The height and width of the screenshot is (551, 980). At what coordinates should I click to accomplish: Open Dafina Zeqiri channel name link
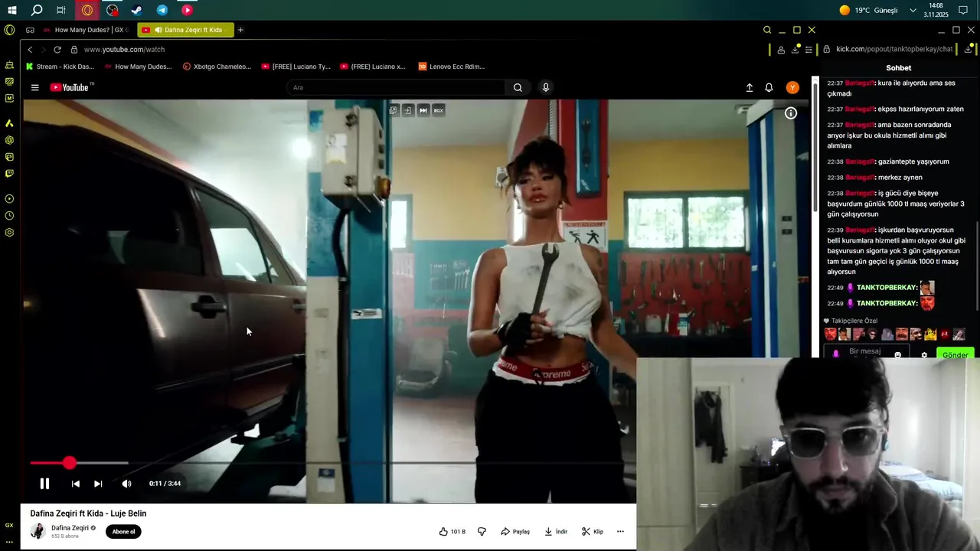click(70, 528)
